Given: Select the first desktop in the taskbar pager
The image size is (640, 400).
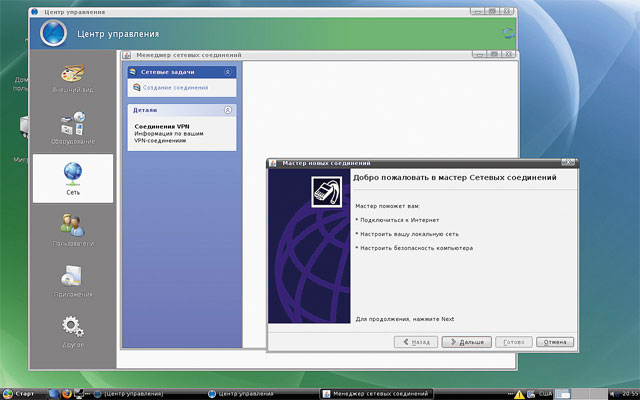Looking at the screenshot, I should coord(563,394).
